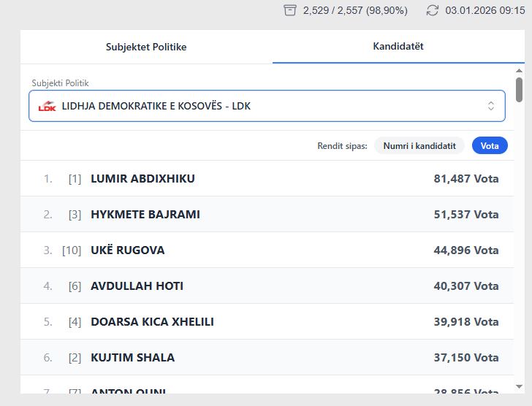Image resolution: width=532 pixels, height=406 pixels.
Task: Click the 81,487 Vota count
Action: click(x=465, y=179)
